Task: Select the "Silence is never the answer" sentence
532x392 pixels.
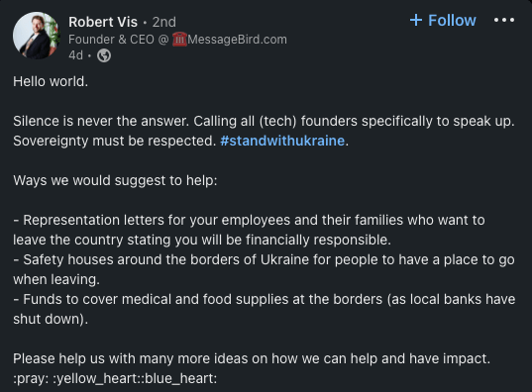Action: pyautogui.click(x=101, y=121)
